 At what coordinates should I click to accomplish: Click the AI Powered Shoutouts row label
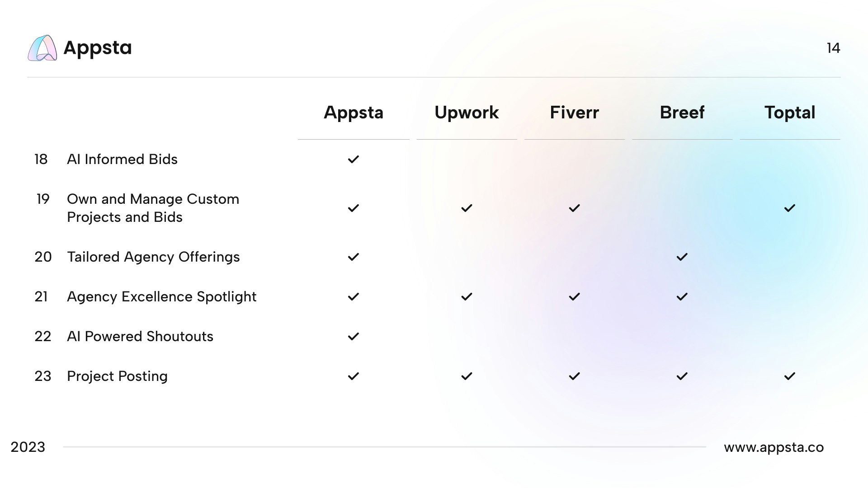tap(140, 337)
